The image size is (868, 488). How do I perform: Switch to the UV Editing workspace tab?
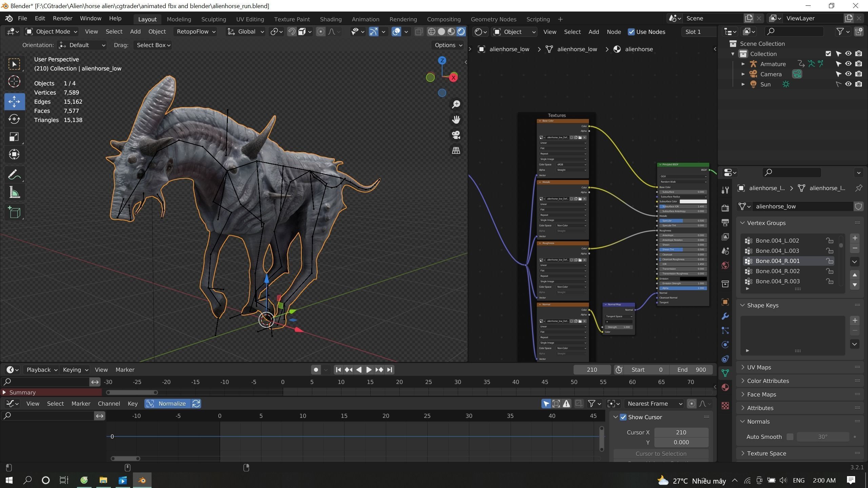click(250, 19)
